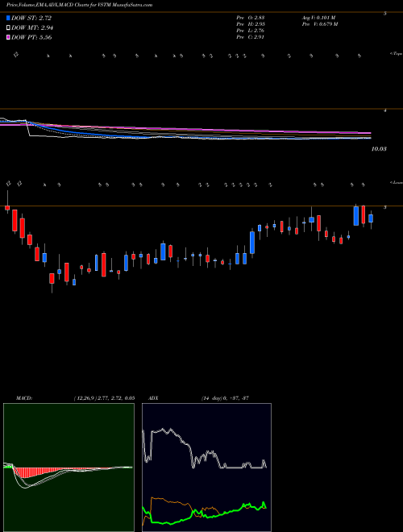The width and height of the screenshot is (403, 532).
Task: Open the ADX indicator panel
Action: pos(206,468)
